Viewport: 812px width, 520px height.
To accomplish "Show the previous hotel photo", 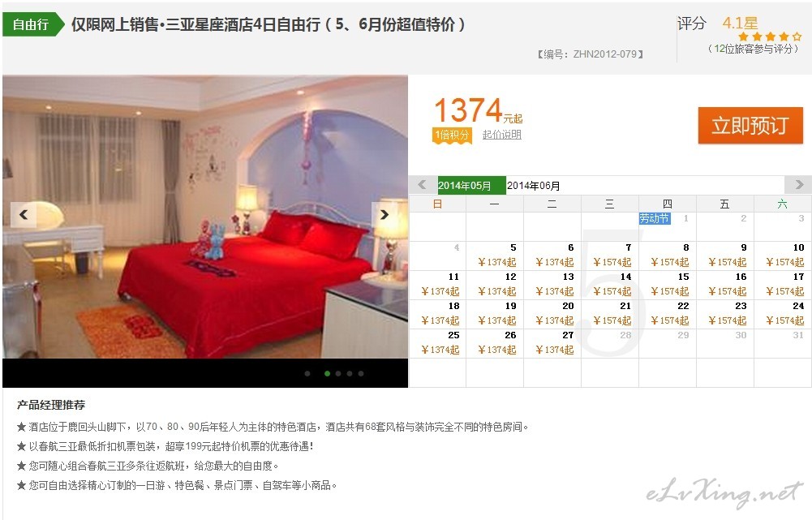I will pyautogui.click(x=24, y=214).
